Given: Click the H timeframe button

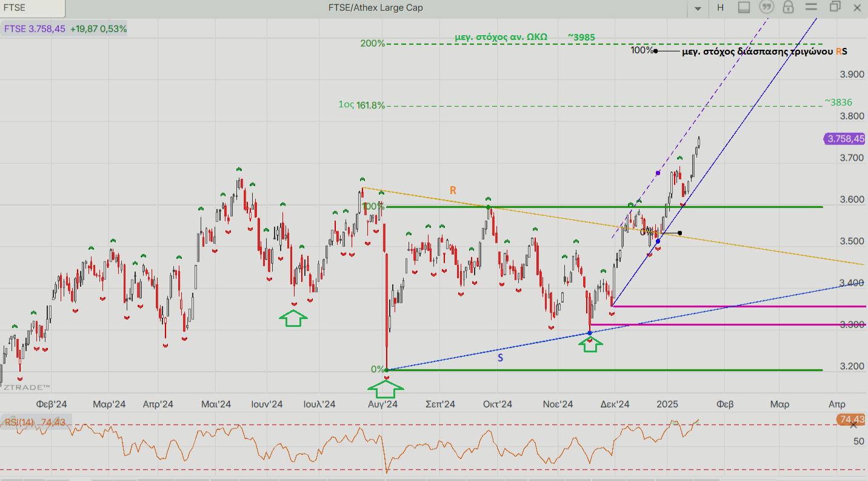Looking at the screenshot, I should pos(720,7).
